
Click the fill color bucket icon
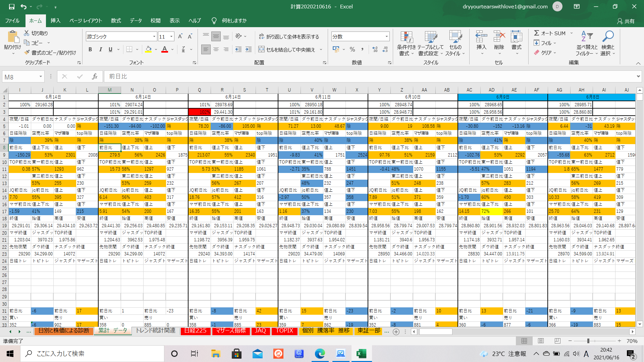click(x=148, y=50)
